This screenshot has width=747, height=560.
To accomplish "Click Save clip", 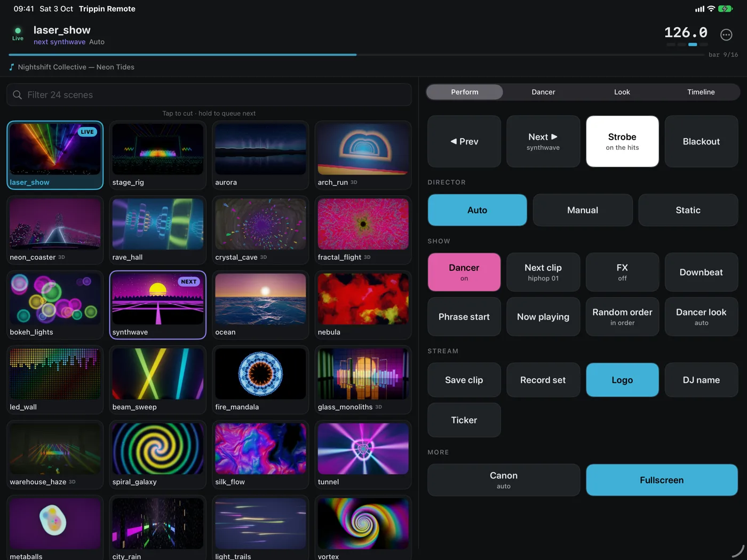I will [464, 380].
